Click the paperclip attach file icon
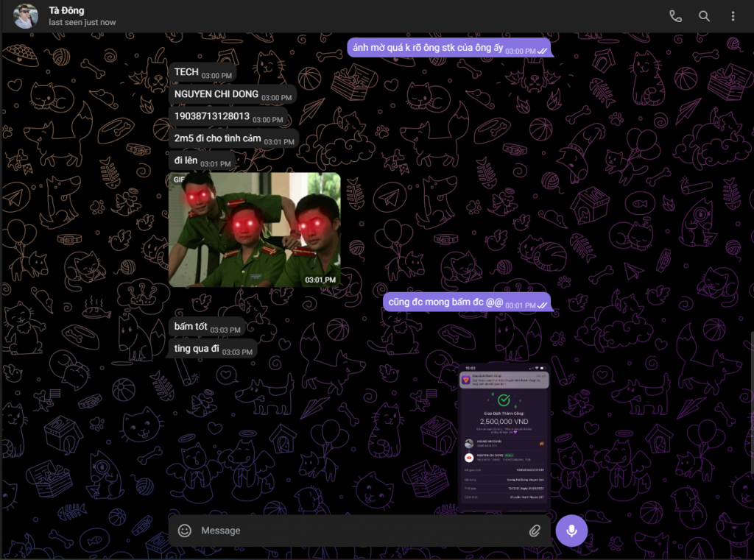754x560 pixels. [535, 531]
